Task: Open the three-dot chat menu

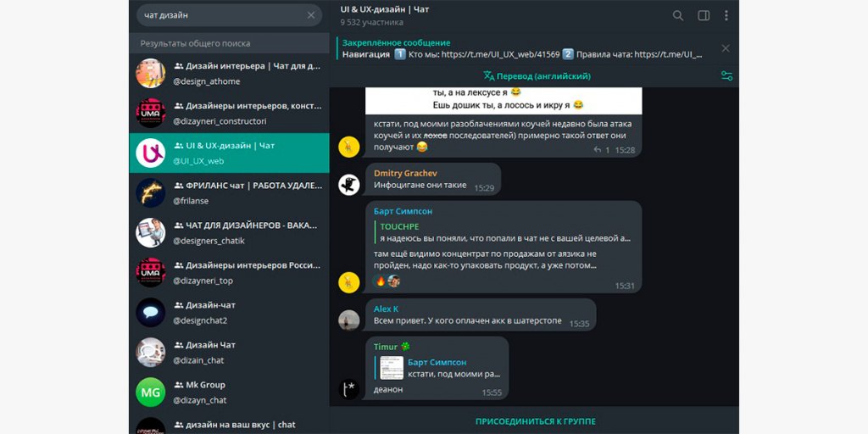Action: (726, 15)
